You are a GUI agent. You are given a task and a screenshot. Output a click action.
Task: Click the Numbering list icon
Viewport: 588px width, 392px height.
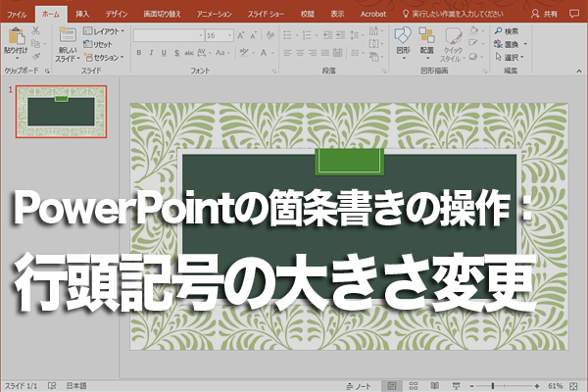click(307, 35)
